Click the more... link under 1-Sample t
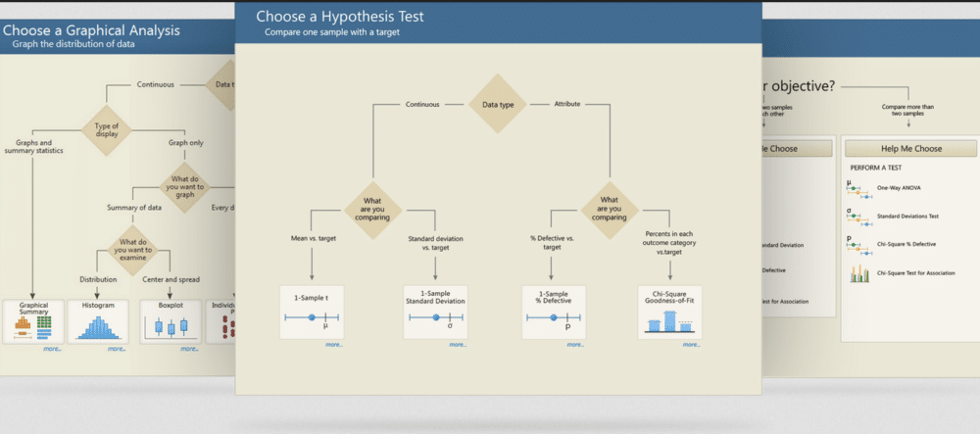The width and height of the screenshot is (980, 434). click(x=333, y=345)
